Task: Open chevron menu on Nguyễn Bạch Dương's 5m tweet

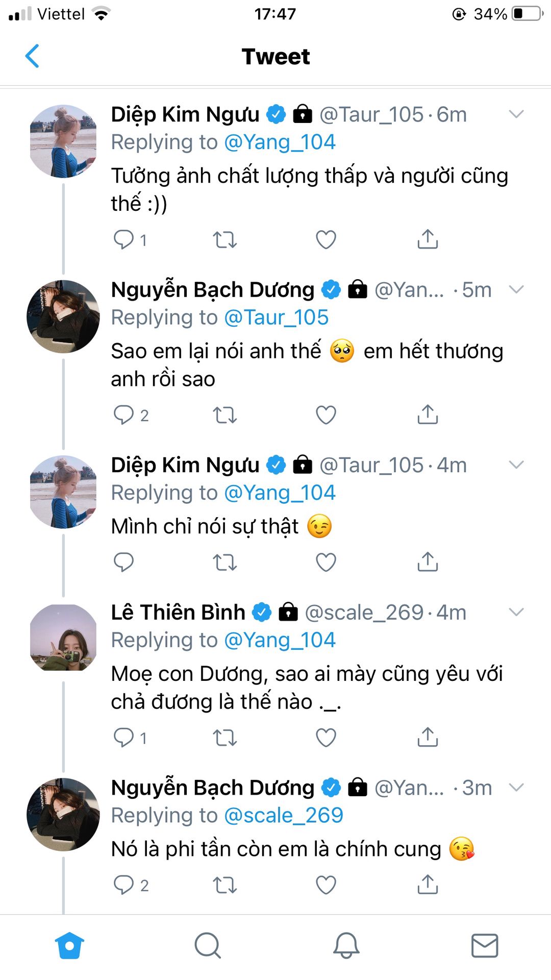Action: point(516,289)
